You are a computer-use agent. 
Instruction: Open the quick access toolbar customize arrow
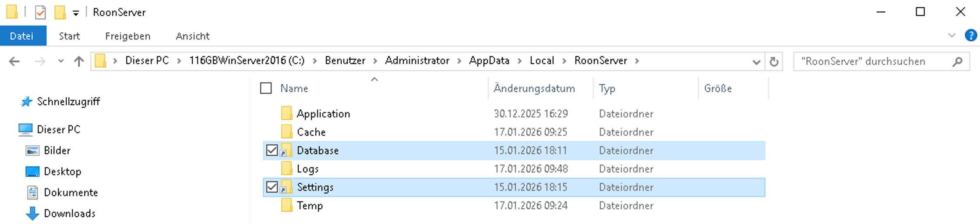[x=76, y=13]
